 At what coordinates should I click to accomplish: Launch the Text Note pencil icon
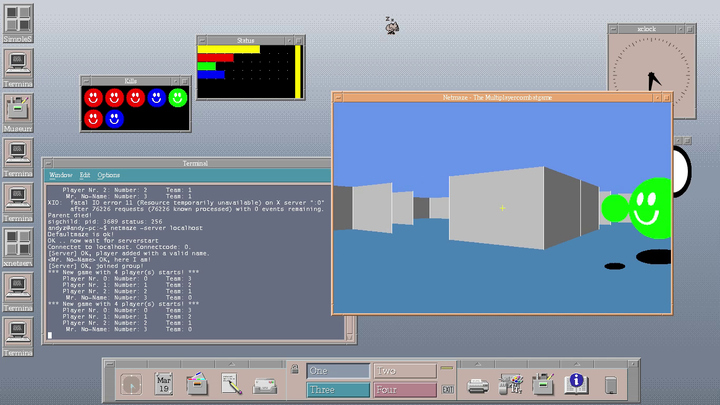click(x=231, y=382)
